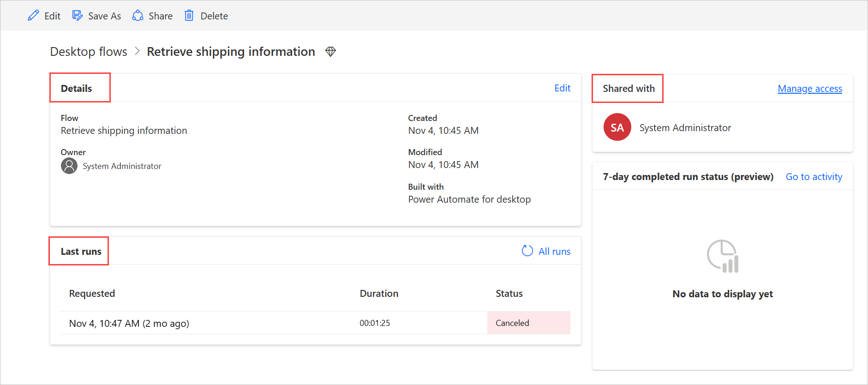Click '7-day completed run status (preview)' heading
This screenshot has height=385, width=868.
[688, 177]
